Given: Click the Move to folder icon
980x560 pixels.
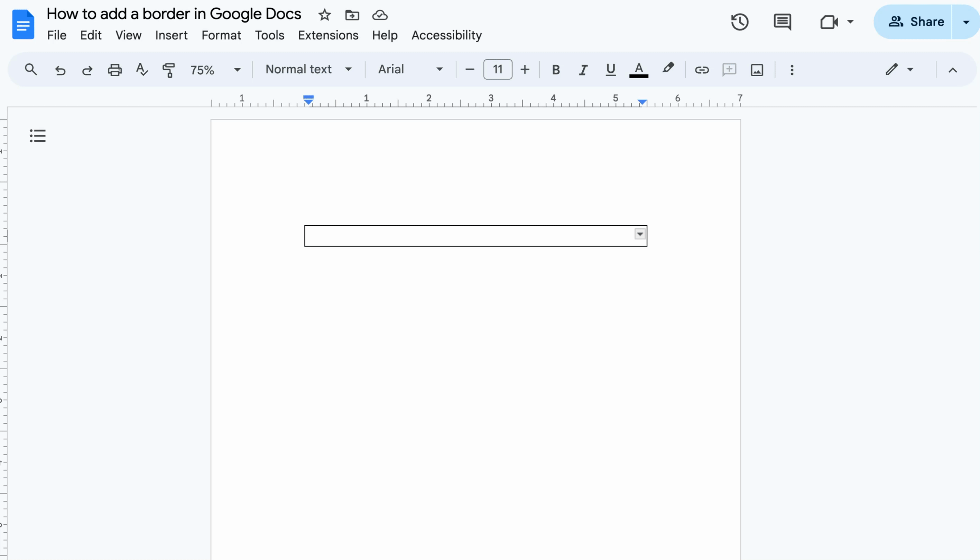Looking at the screenshot, I should click(x=352, y=15).
